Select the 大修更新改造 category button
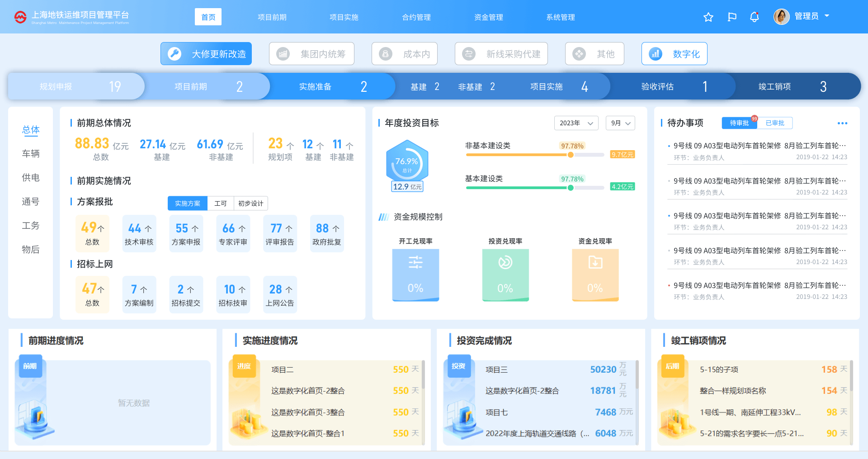Image resolution: width=868 pixels, height=459 pixels. click(206, 54)
